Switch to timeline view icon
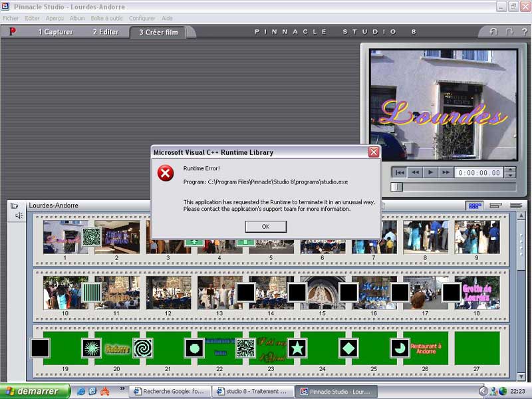Image resolution: width=532 pixels, height=399 pixels. [x=495, y=205]
